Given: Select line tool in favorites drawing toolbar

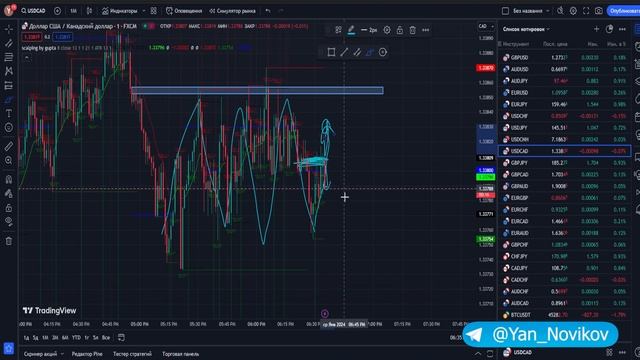Looking at the screenshot, I should [344, 52].
